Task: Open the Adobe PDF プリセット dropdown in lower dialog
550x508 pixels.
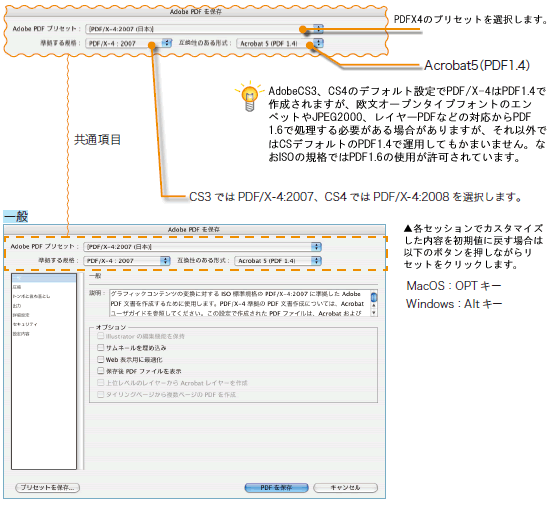Action: 202,247
